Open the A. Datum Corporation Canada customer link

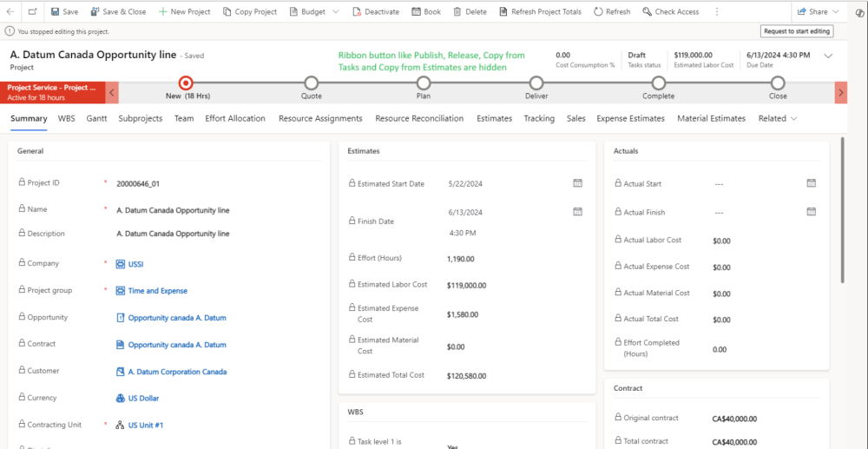click(x=177, y=372)
